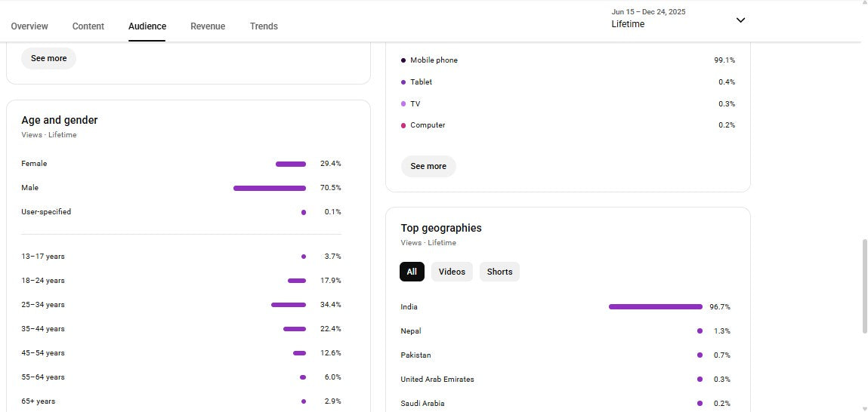This screenshot has width=868, height=412.
Task: Click the scrollbar up arrow
Action: click(864, 4)
